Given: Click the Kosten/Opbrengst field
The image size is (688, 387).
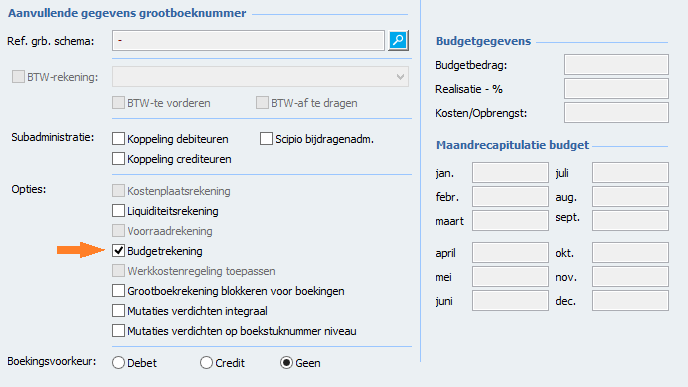Looking at the screenshot, I should [x=616, y=113].
